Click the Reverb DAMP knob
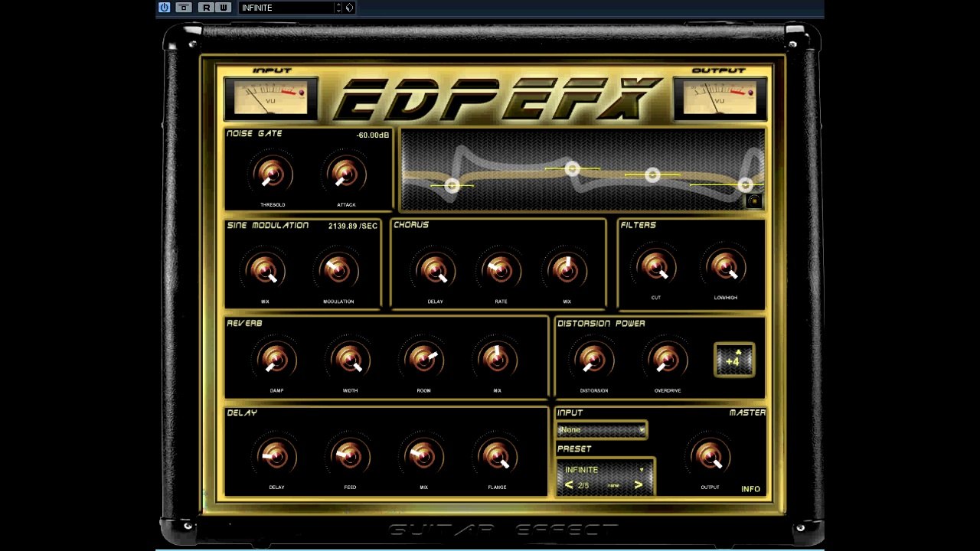980x551 pixels. click(x=276, y=359)
